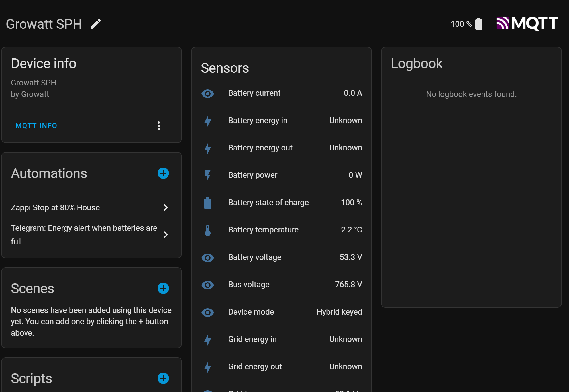569x392 pixels.
Task: Open the Device mode sensor
Action: [x=282, y=312]
